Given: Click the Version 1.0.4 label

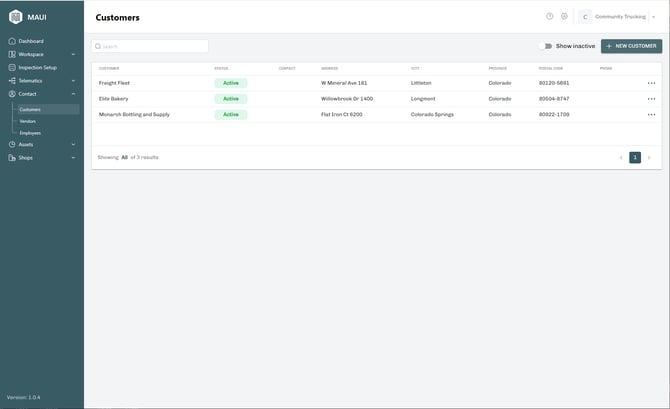Looking at the screenshot, I should click(24, 397).
